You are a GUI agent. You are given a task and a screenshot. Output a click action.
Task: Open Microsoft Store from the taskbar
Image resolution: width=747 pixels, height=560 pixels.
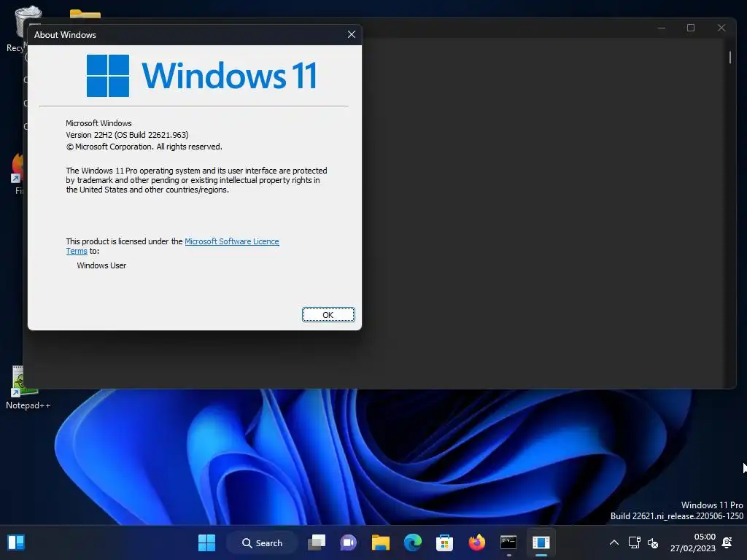pos(444,542)
